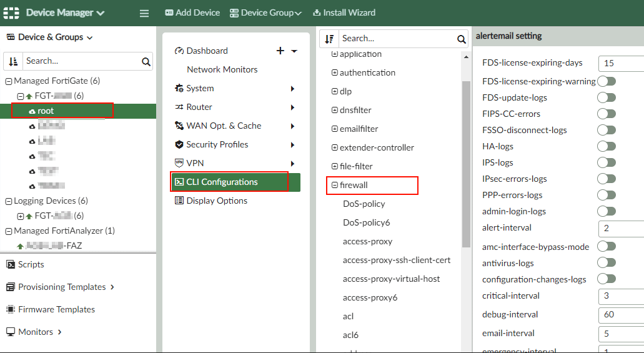Viewport: 644px width, 353px height.
Task: Click the Security Profiles shield icon
Action: click(179, 144)
